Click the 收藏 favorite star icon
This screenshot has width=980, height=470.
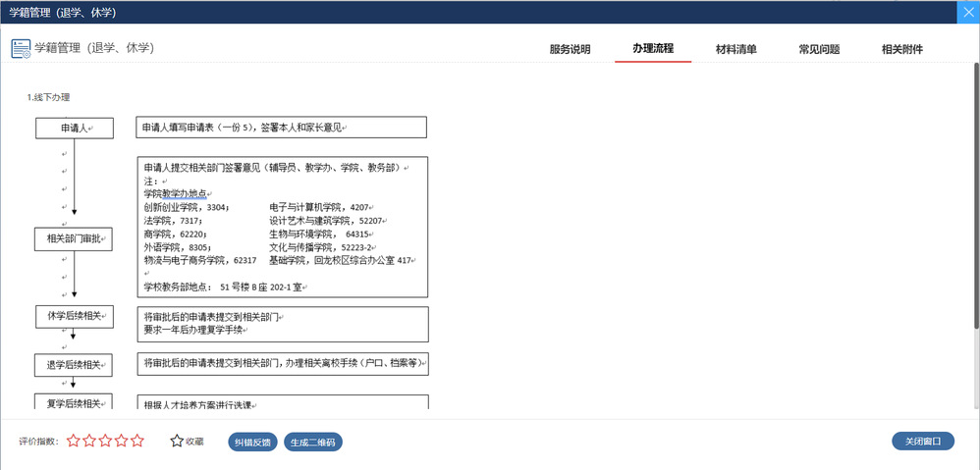click(177, 442)
